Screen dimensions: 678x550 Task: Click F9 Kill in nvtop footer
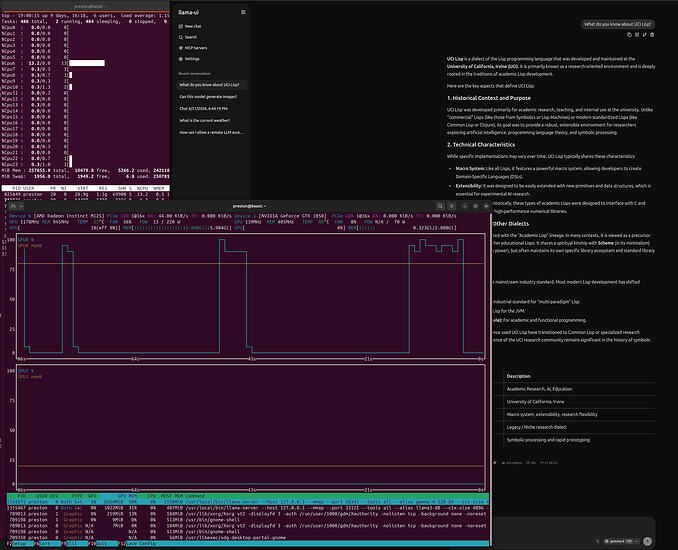pyautogui.click(x=74, y=544)
